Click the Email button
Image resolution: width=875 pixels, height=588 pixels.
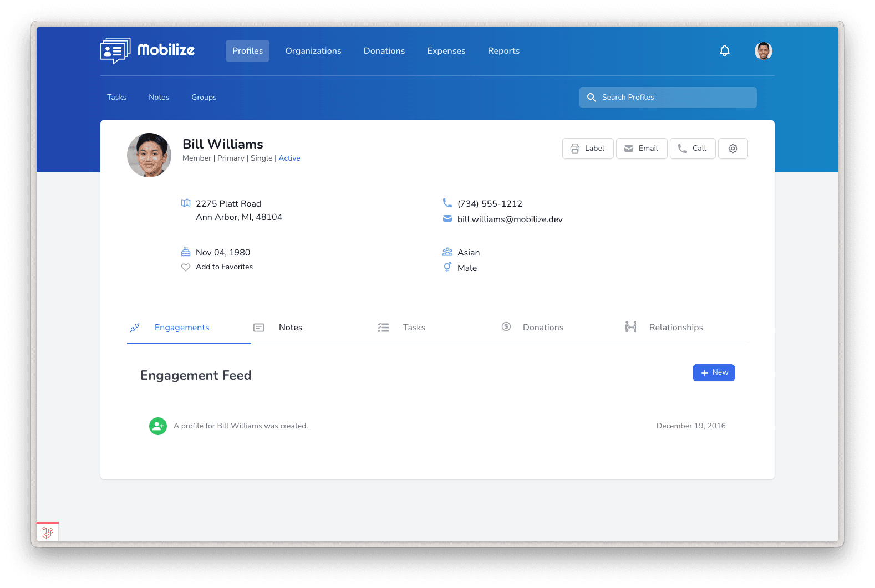point(642,149)
